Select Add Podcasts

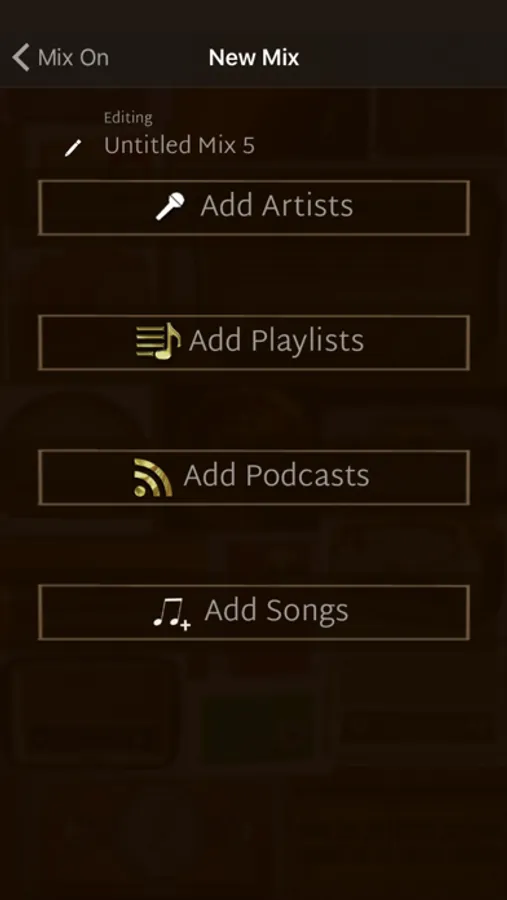(254, 478)
